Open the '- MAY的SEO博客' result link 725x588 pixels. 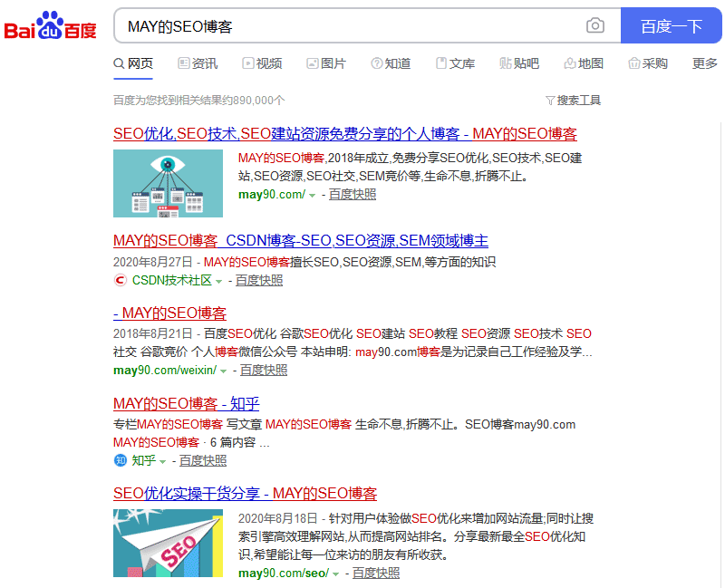169,313
